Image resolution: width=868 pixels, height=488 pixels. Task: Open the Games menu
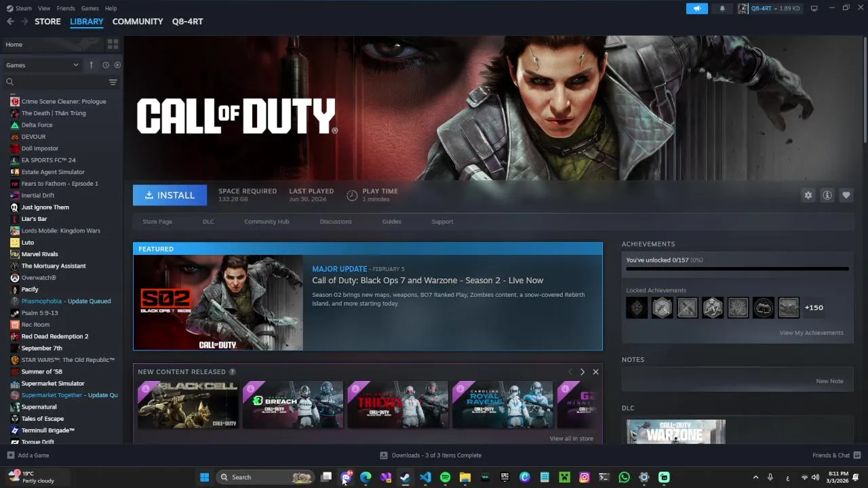(x=90, y=8)
